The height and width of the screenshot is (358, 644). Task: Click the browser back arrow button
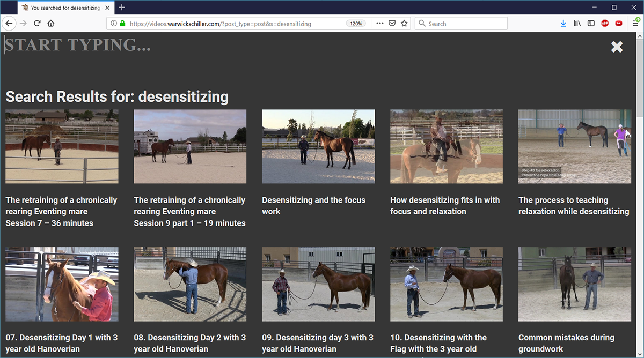coord(9,24)
